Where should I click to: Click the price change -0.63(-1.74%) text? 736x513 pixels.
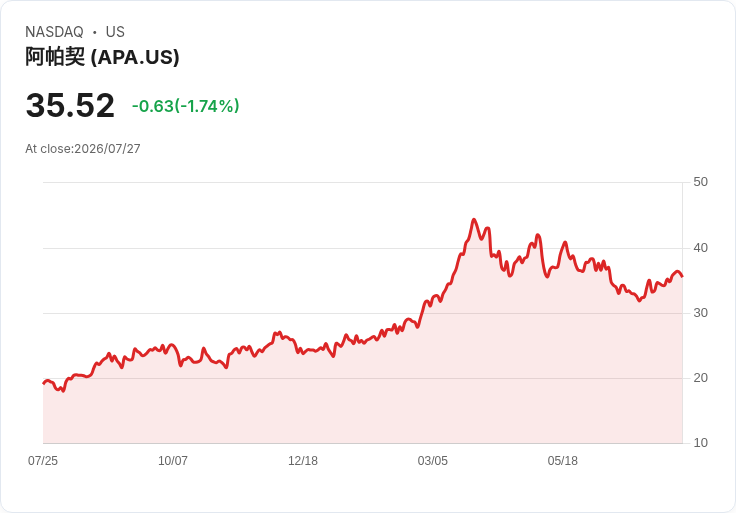[x=185, y=106]
